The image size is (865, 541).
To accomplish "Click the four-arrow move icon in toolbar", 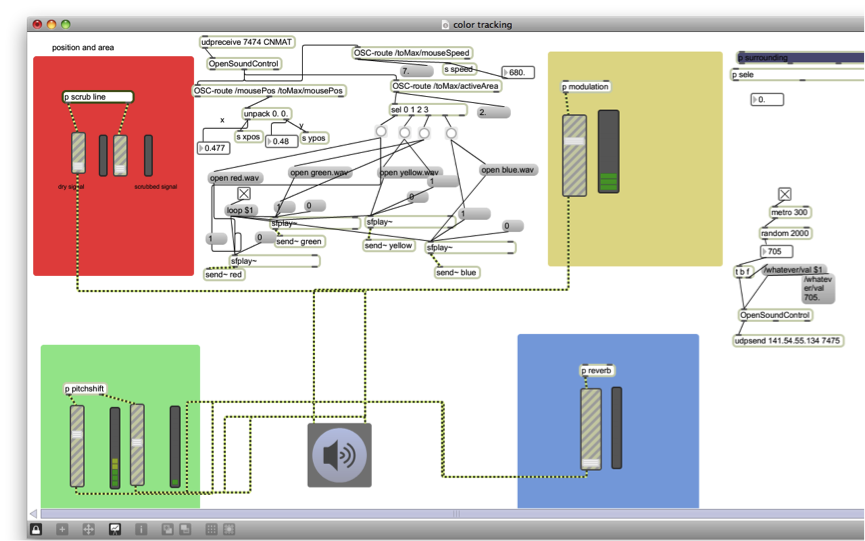I will pyautogui.click(x=88, y=529).
